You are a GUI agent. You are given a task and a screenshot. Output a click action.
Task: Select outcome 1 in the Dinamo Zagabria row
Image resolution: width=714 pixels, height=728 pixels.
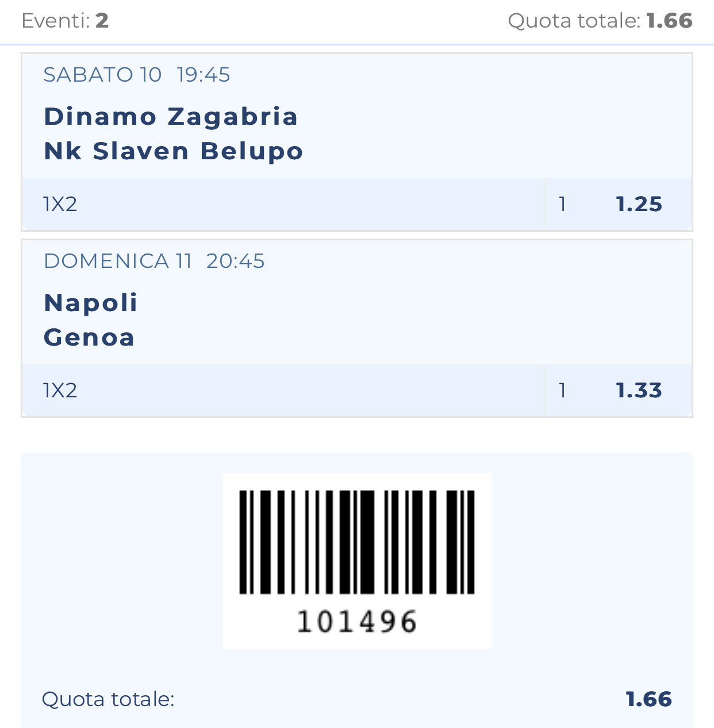coord(562,204)
